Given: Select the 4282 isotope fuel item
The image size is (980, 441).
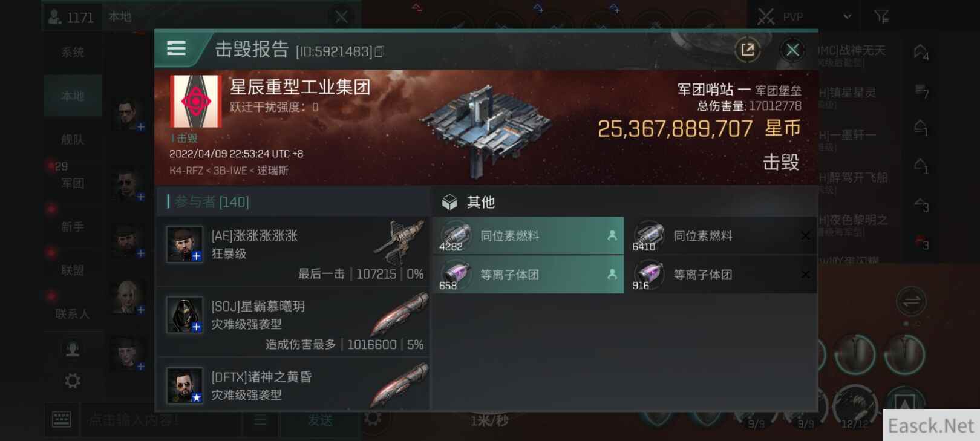Looking at the screenshot, I should pyautogui.click(x=528, y=236).
